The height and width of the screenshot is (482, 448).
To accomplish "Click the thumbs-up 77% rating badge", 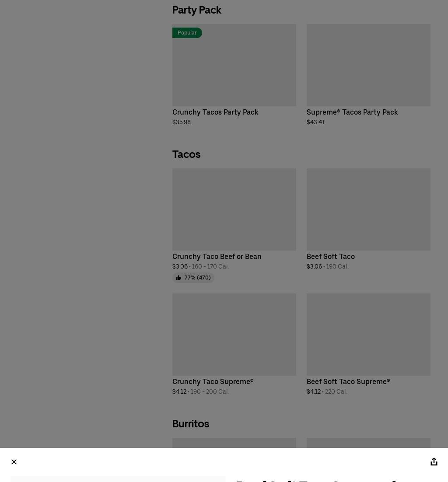I will point(193,278).
